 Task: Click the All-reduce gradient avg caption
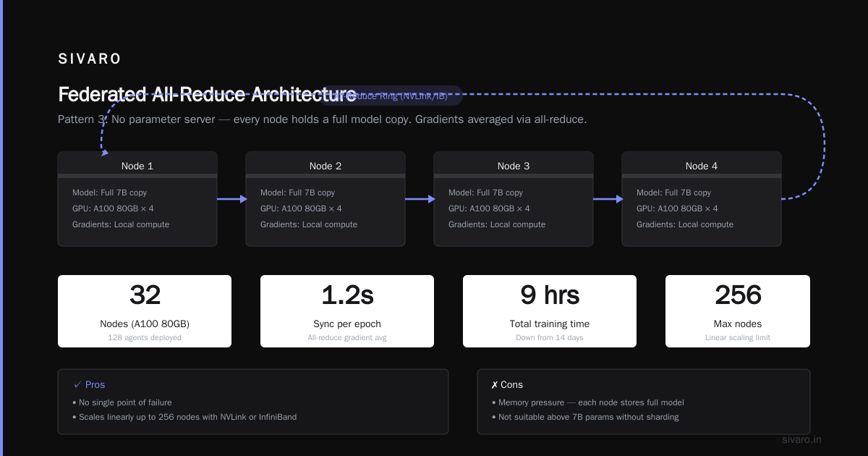coord(347,337)
